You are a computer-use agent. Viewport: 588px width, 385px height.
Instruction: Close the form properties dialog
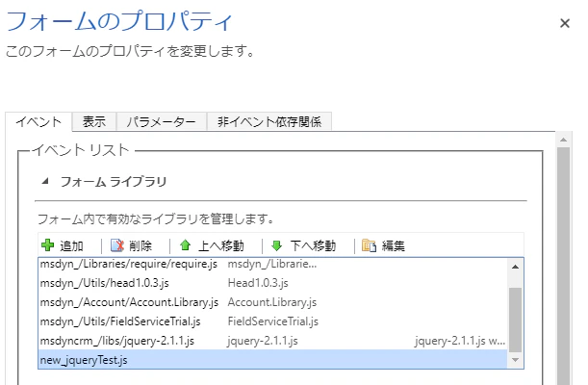pyautogui.click(x=565, y=23)
